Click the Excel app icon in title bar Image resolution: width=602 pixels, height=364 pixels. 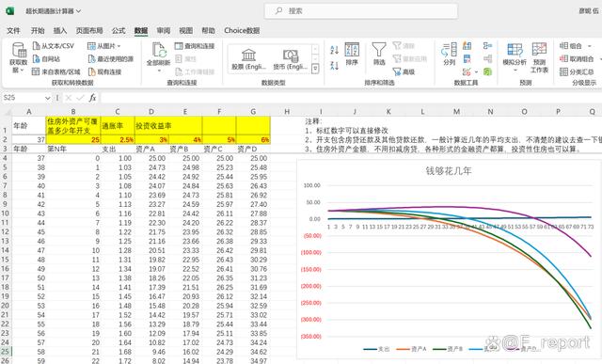10,10
